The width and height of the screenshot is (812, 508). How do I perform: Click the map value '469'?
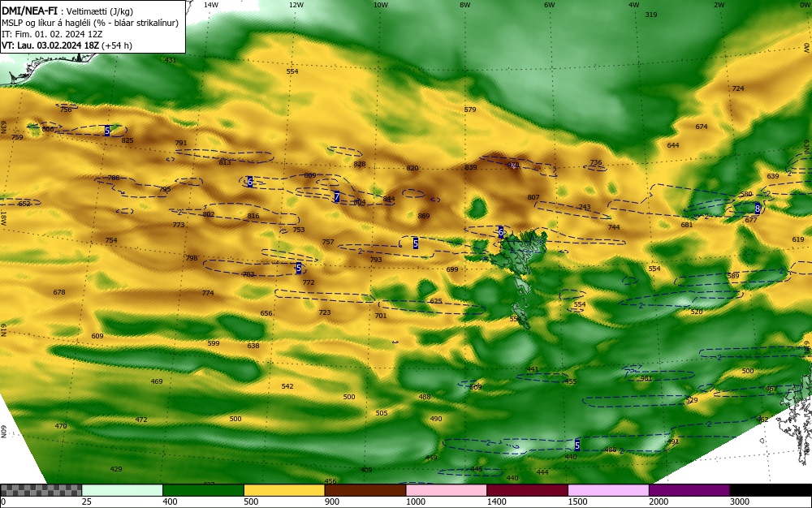(x=157, y=381)
